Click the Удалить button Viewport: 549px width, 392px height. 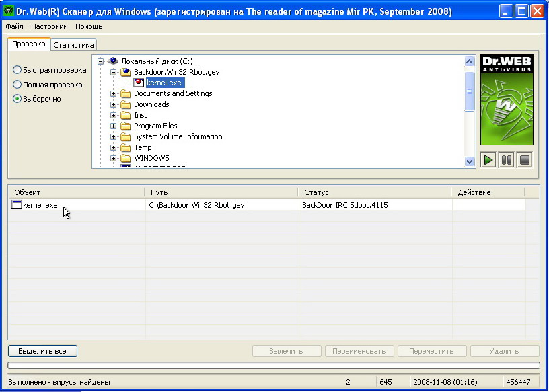pos(505,351)
